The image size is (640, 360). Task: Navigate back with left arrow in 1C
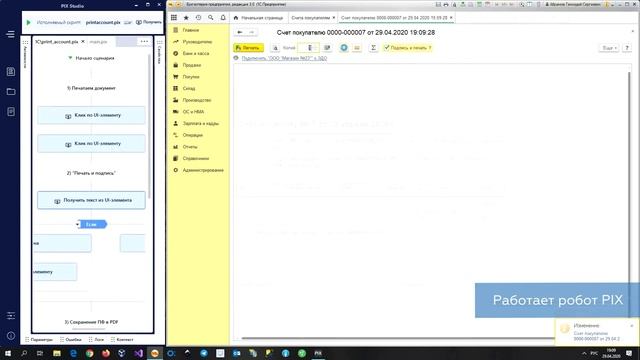(x=240, y=32)
